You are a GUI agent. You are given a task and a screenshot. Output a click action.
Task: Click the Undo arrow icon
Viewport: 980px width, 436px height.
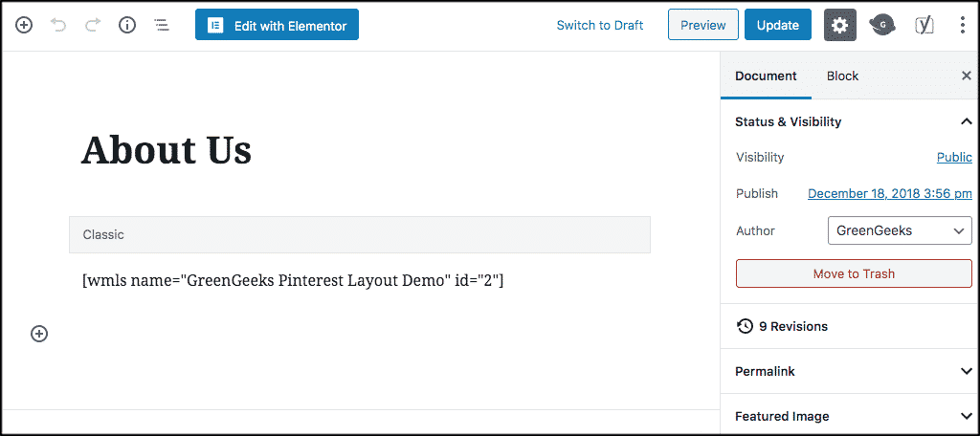tap(58, 25)
